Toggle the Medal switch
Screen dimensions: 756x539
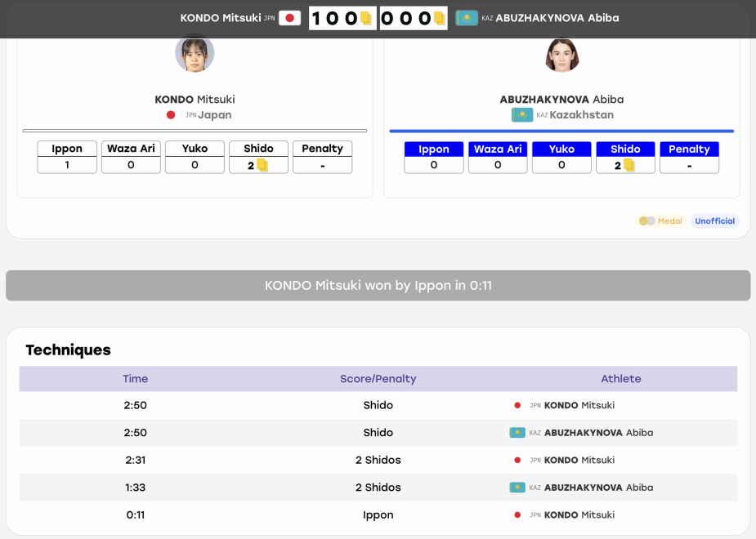646,221
